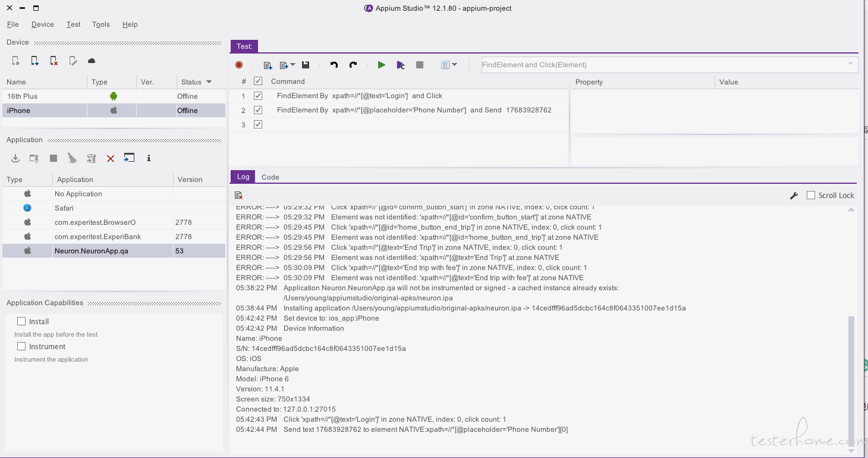Select the iPhone device row
868x458 pixels.
tap(114, 110)
